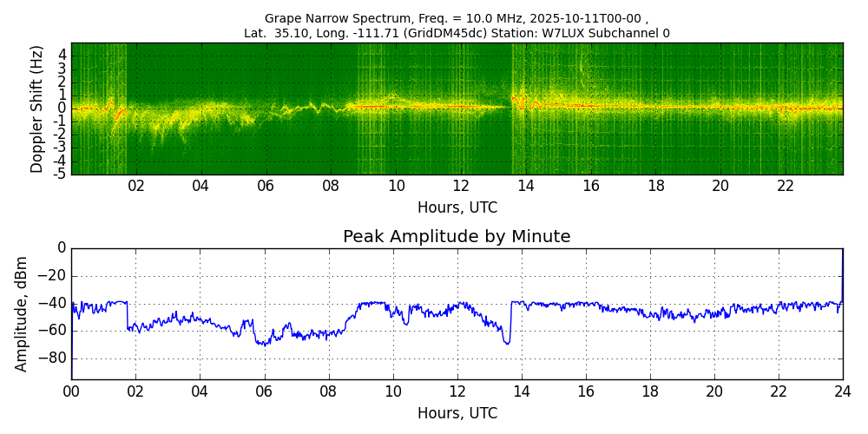This screenshot has width=868, height=434.
Task: Click the 12 hour tick on amplitude axis
Action: tap(457, 391)
